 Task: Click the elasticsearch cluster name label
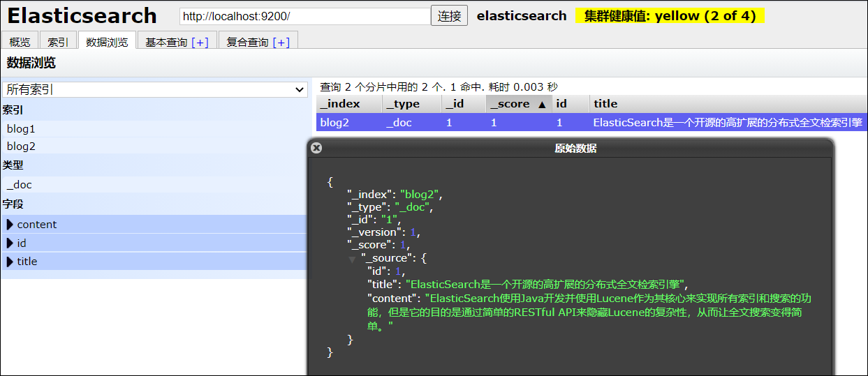point(522,16)
